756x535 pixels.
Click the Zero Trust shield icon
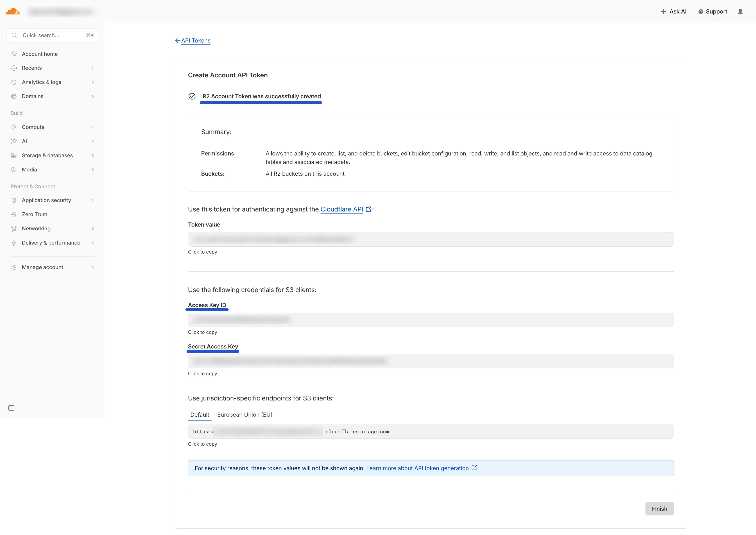click(14, 214)
